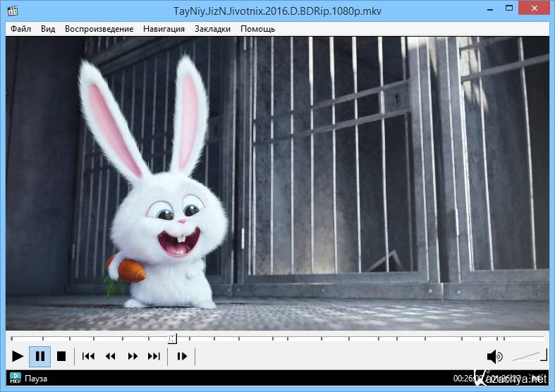Click the player icon in title bar
The image size is (555, 392).
tap(11, 11)
